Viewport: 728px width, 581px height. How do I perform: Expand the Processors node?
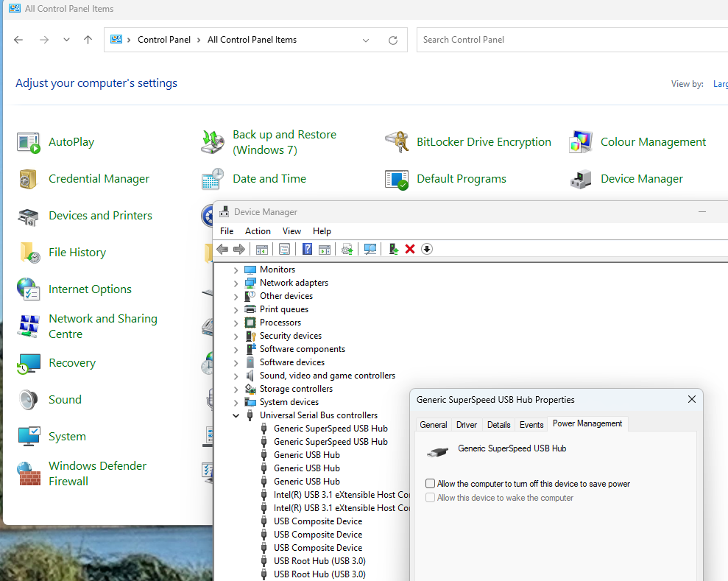pyautogui.click(x=236, y=323)
